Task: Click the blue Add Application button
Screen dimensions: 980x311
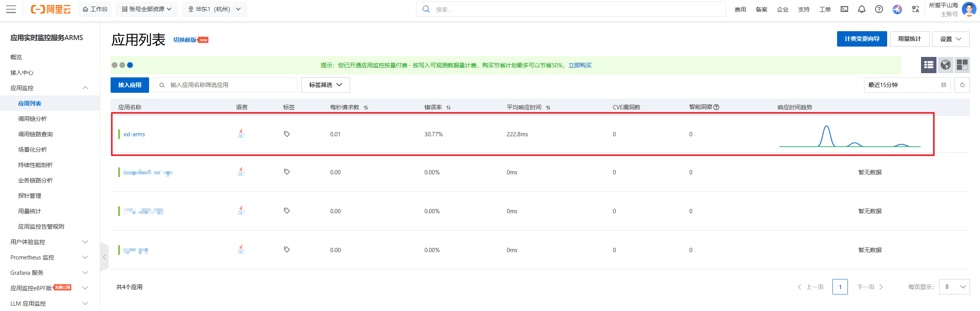Action: (x=129, y=85)
